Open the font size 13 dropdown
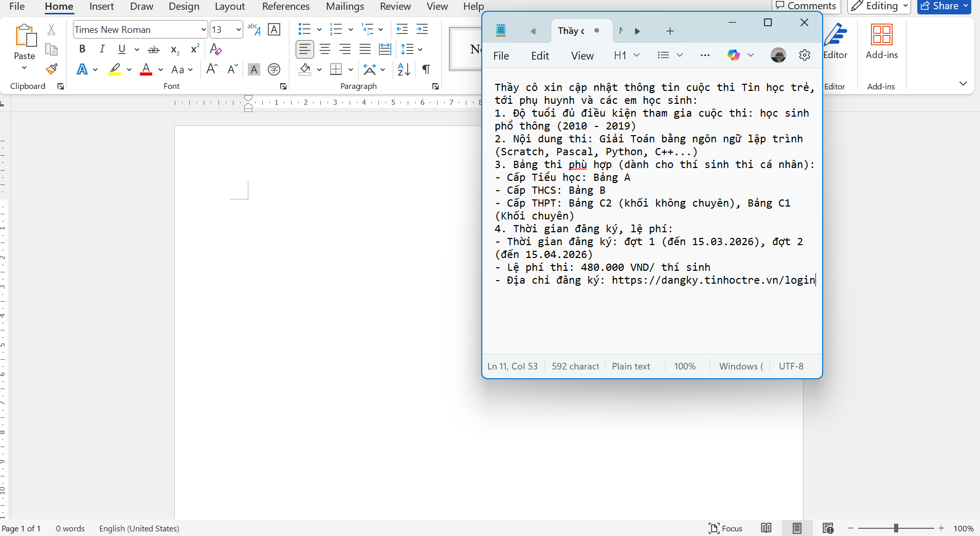The image size is (980, 536). (x=239, y=30)
